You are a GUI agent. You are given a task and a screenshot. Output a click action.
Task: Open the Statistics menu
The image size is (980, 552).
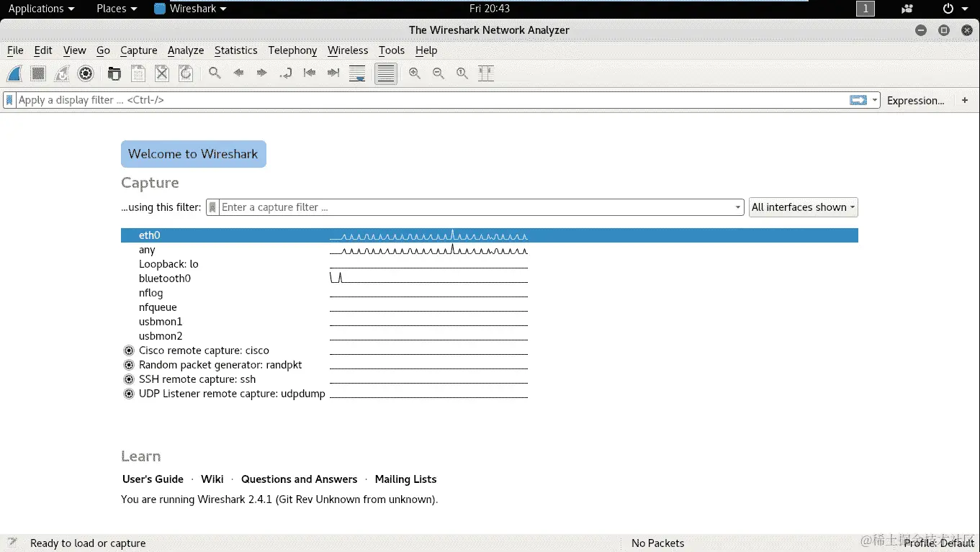(235, 50)
